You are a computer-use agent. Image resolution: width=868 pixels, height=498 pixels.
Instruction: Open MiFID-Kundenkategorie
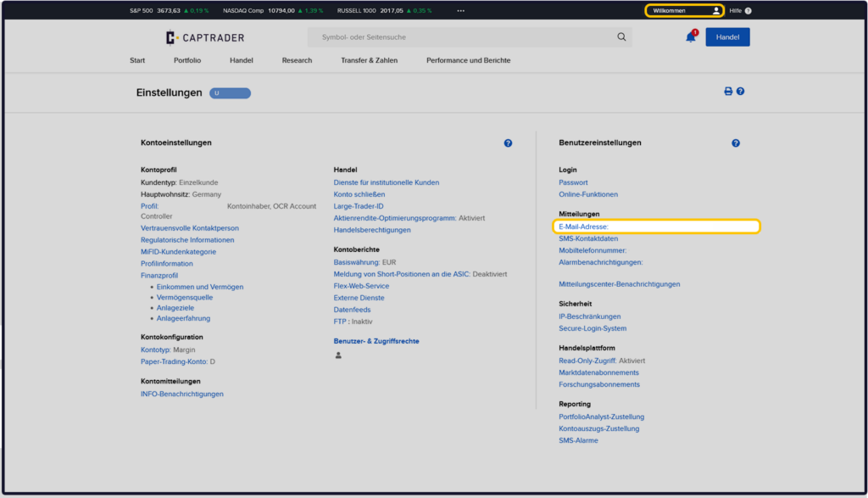(178, 251)
